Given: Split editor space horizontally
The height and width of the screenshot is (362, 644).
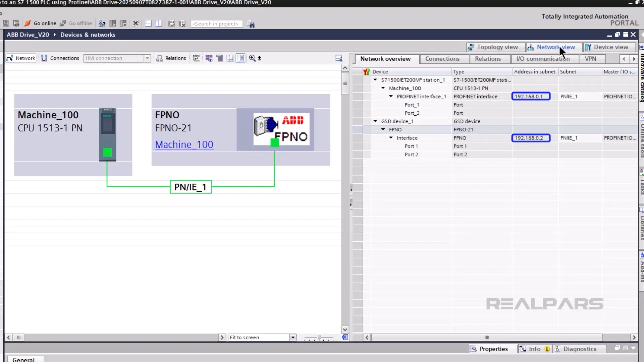Looking at the screenshot, I should tap(148, 23).
